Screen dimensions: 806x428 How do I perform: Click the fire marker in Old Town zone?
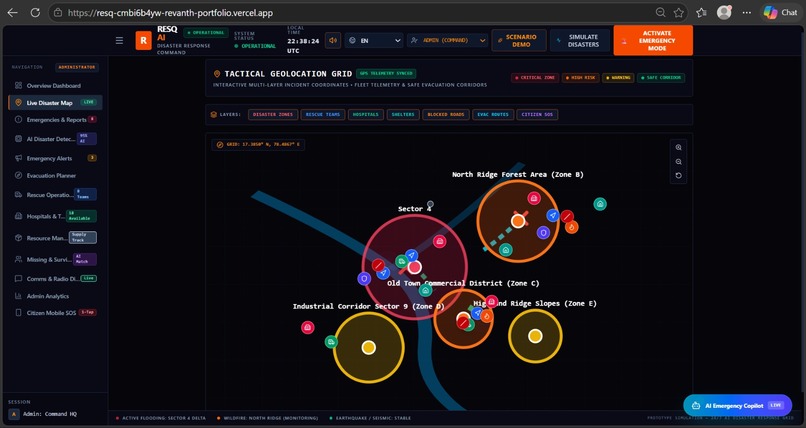[487, 316]
